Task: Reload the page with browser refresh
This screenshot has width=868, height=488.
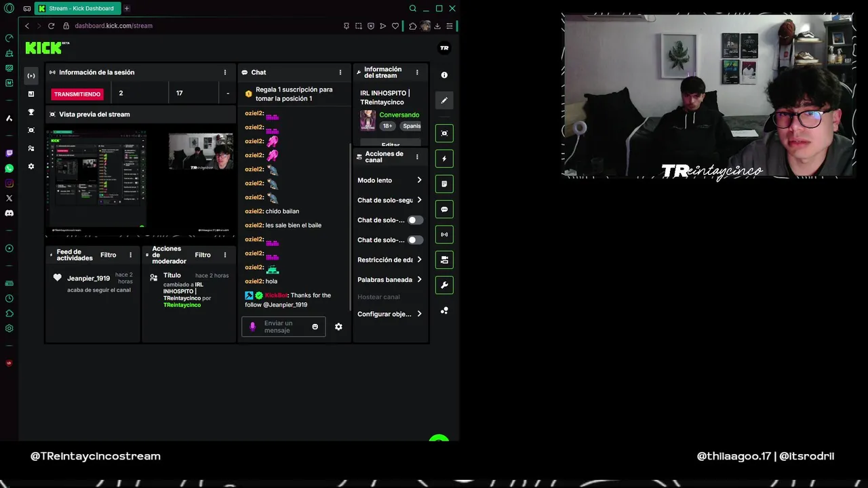Action: pyautogui.click(x=51, y=26)
